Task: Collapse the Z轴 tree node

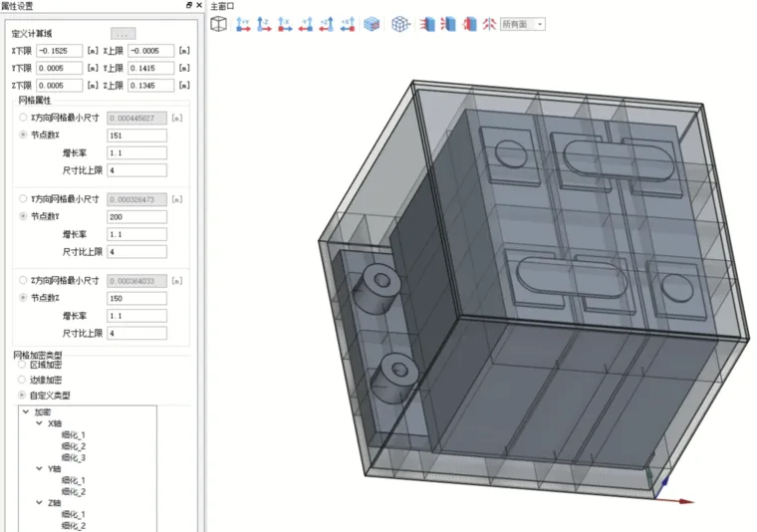Action: (x=39, y=502)
